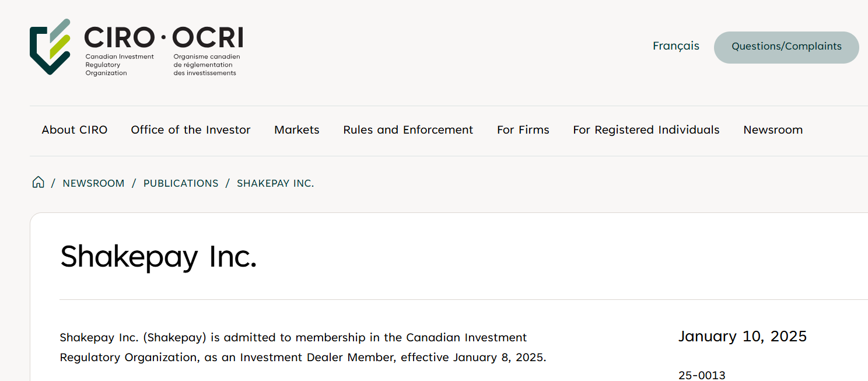868x381 pixels.
Task: Click the Shakepay membership announcement paragraph
Action: [303, 347]
